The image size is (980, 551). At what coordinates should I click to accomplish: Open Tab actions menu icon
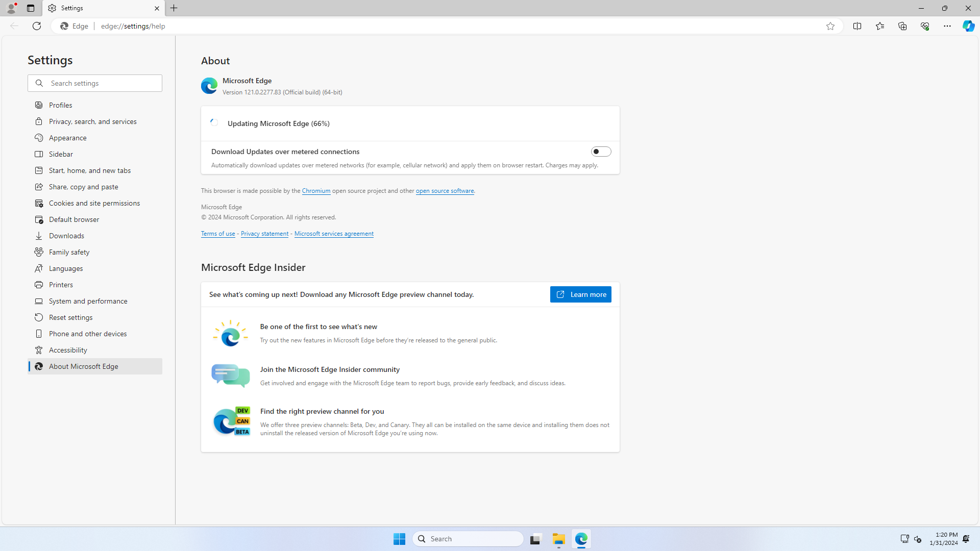click(x=31, y=8)
